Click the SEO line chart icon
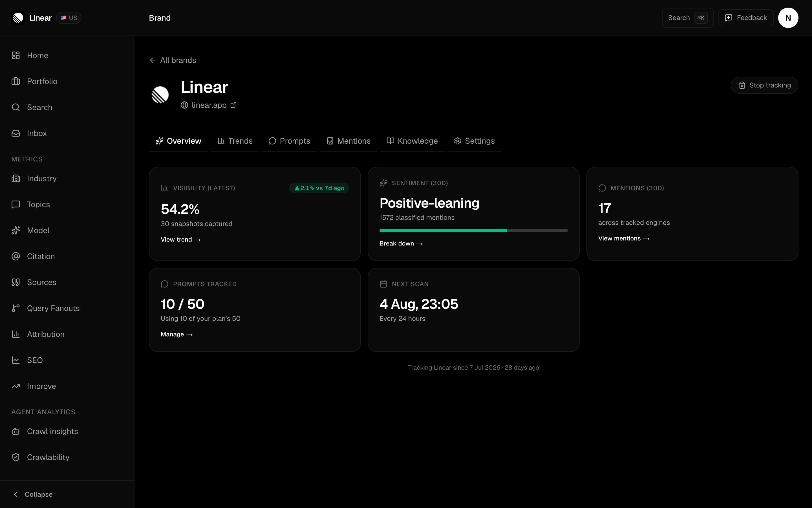This screenshot has height=508, width=812. tap(16, 360)
